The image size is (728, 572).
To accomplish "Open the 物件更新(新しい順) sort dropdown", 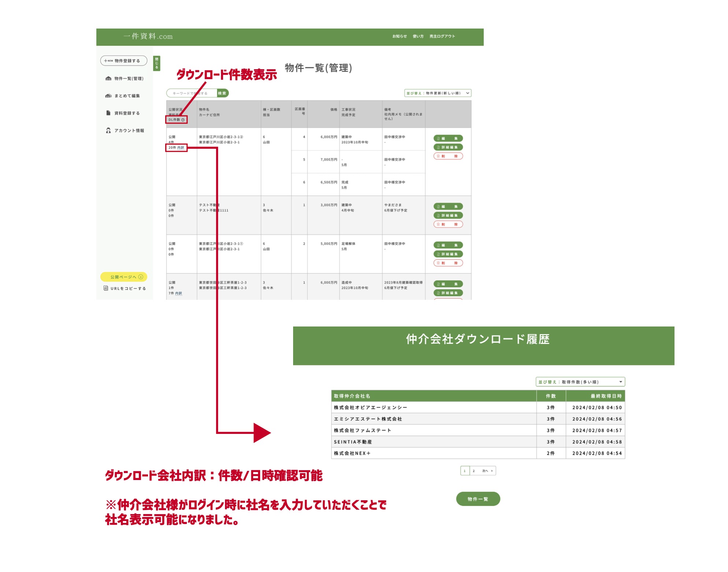I will [x=437, y=93].
